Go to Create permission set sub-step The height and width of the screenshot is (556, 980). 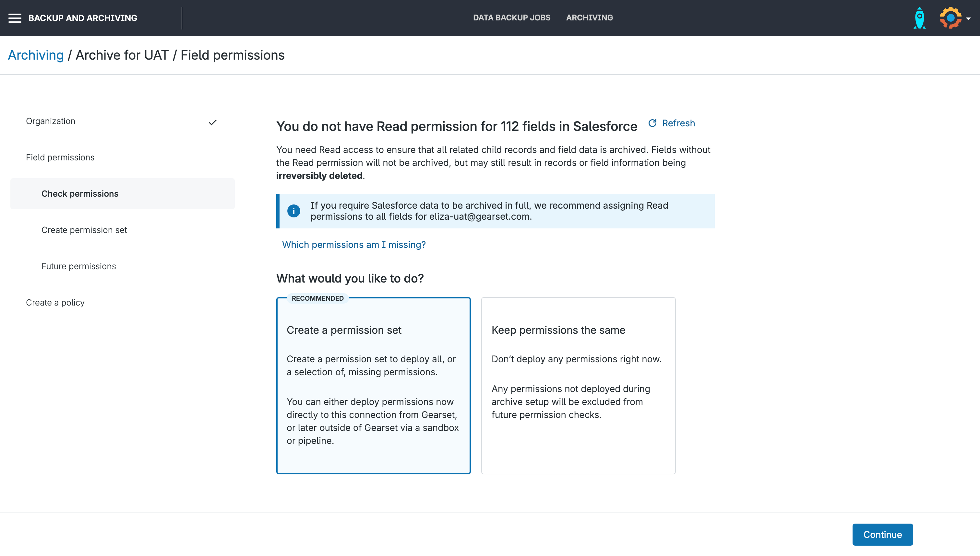[x=84, y=230]
